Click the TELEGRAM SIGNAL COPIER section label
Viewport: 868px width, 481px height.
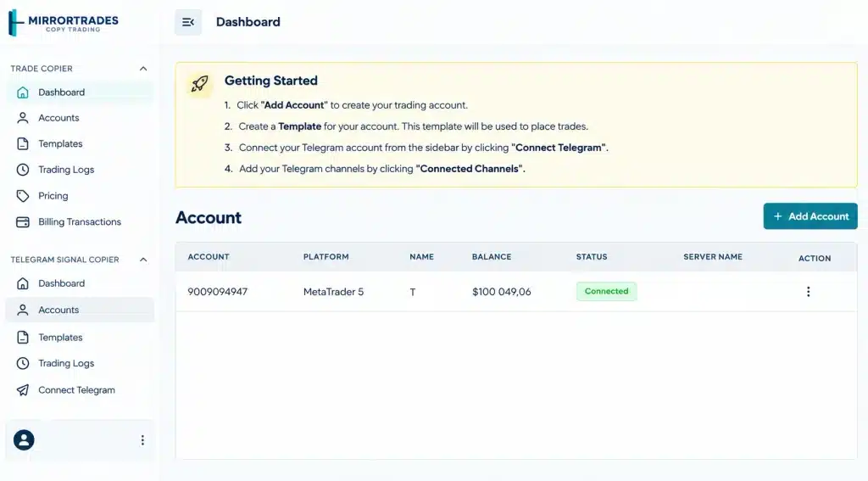pos(64,260)
